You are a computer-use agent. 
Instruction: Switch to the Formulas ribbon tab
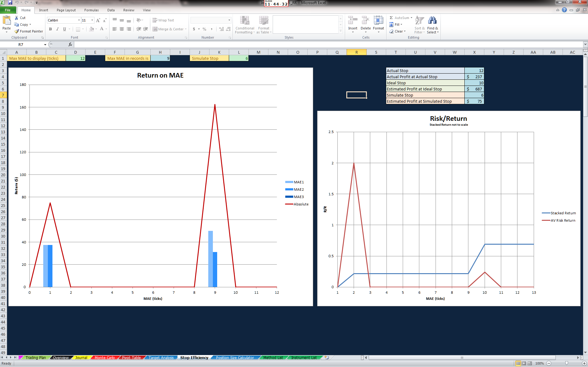click(91, 10)
